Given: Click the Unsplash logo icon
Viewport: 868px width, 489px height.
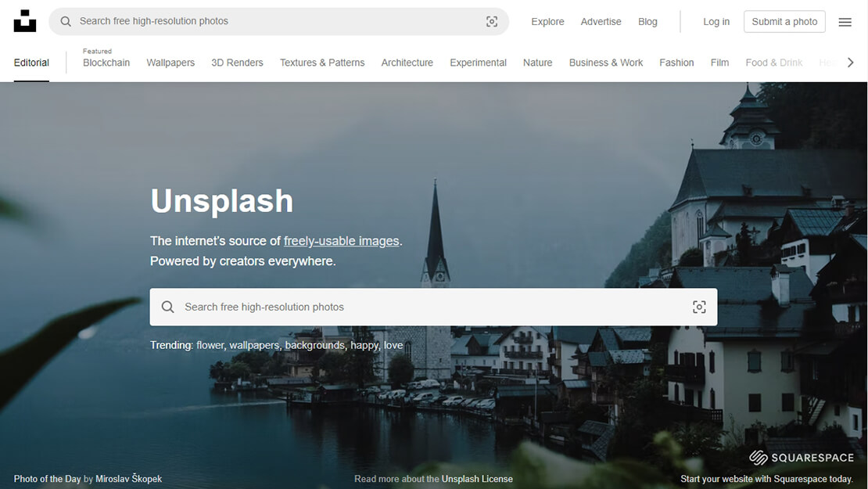Looking at the screenshot, I should click(x=25, y=21).
